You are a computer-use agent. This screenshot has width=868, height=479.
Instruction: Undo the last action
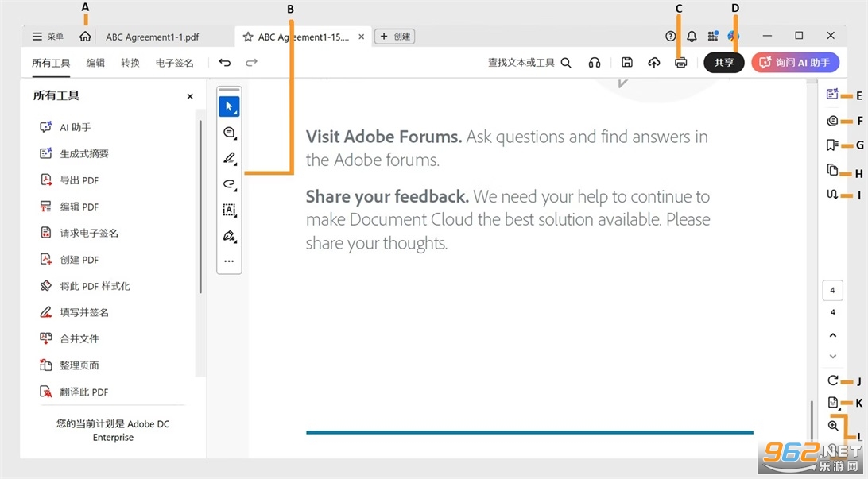pyautogui.click(x=225, y=63)
